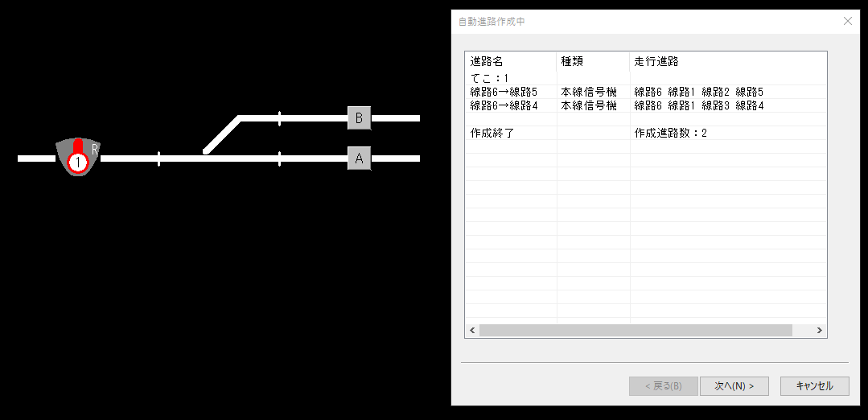
Task: Click the disabled < 戻る(B) button
Action: coord(663,386)
